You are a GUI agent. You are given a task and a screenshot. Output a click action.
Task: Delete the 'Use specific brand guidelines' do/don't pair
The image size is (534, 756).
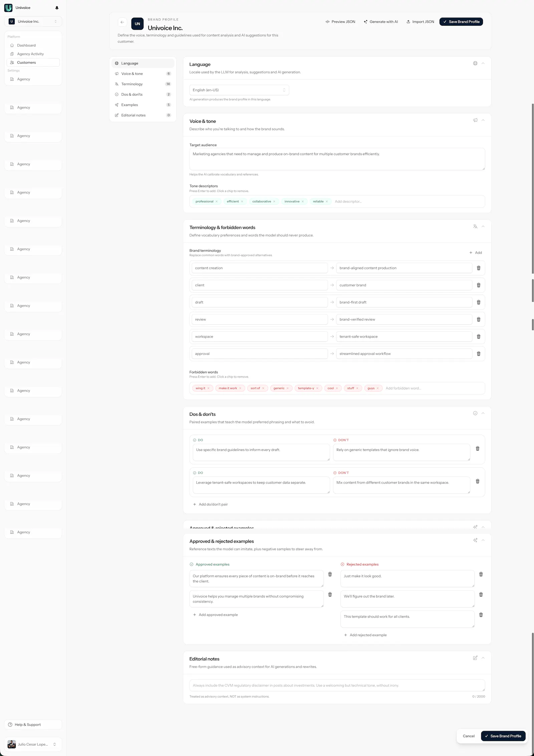(478, 449)
